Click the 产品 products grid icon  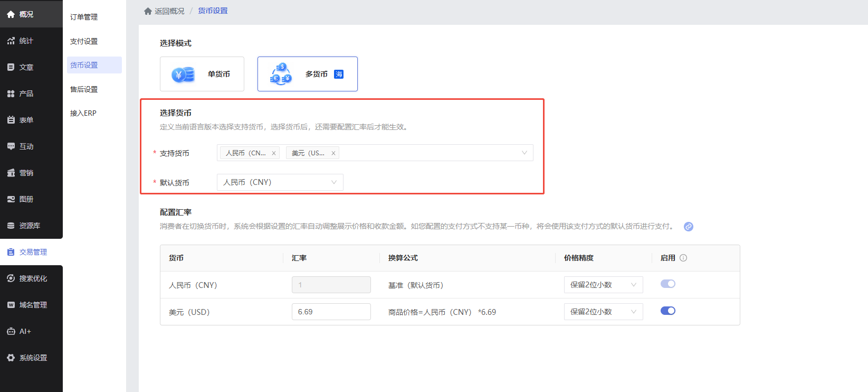11,94
